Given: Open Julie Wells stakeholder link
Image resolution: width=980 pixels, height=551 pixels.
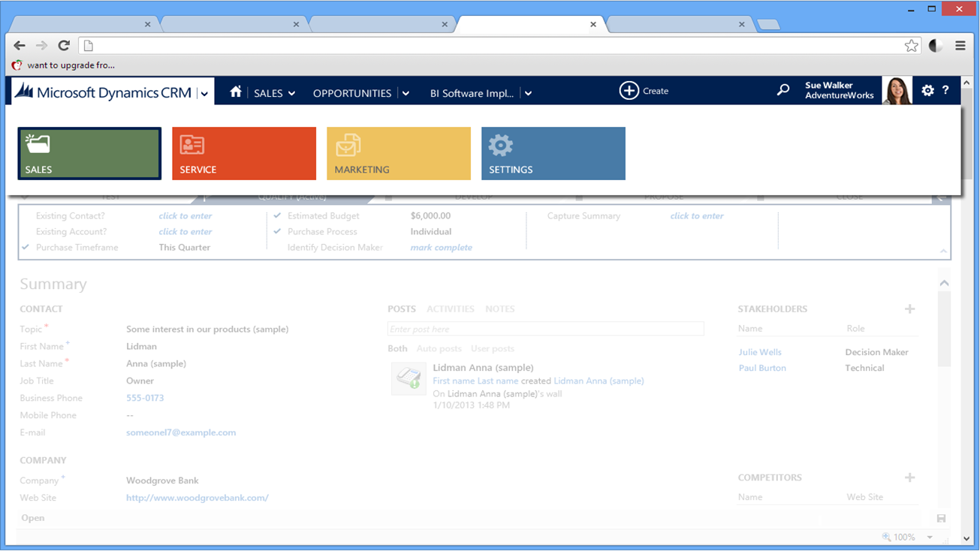Looking at the screenshot, I should (x=760, y=352).
